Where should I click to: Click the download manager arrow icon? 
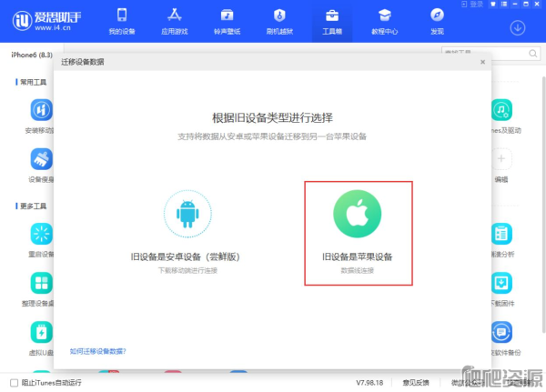click(x=518, y=28)
